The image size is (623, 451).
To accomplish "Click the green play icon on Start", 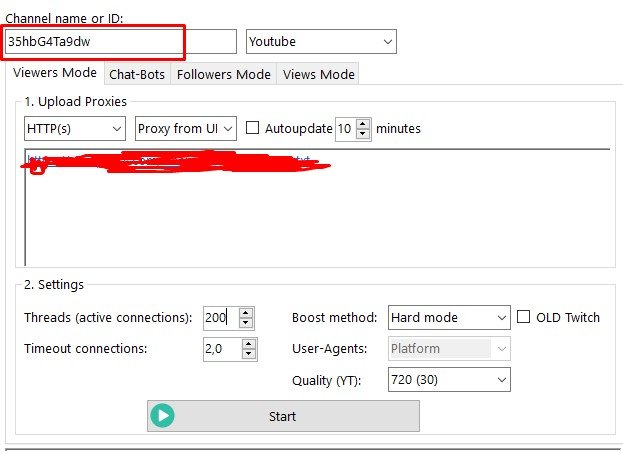I will click(x=162, y=416).
